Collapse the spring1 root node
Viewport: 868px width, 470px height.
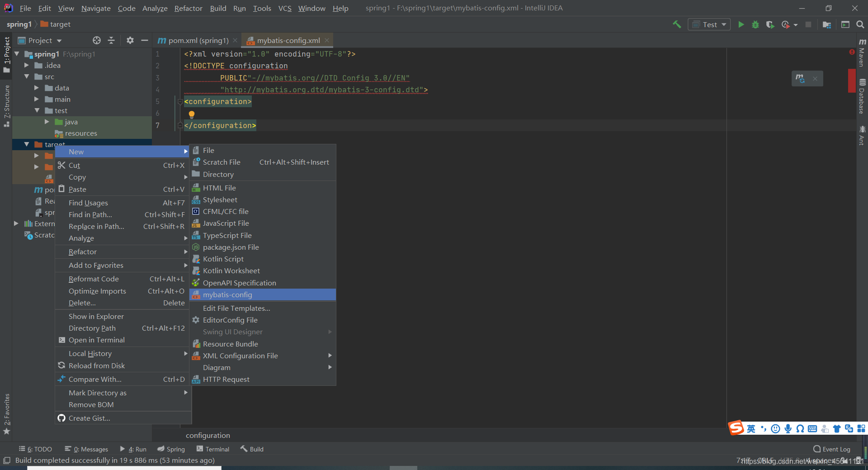point(17,54)
